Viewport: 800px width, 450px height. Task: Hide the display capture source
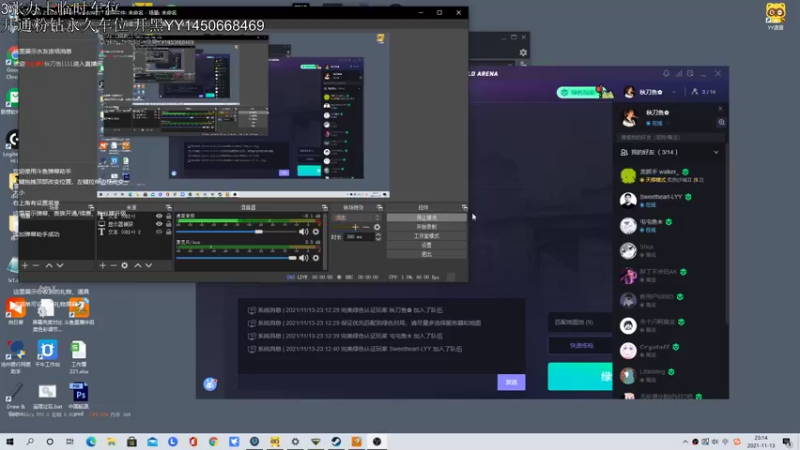tap(159, 224)
